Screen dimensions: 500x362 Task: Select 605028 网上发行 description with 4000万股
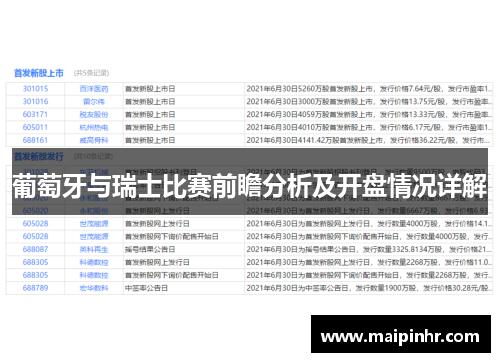coord(369,223)
